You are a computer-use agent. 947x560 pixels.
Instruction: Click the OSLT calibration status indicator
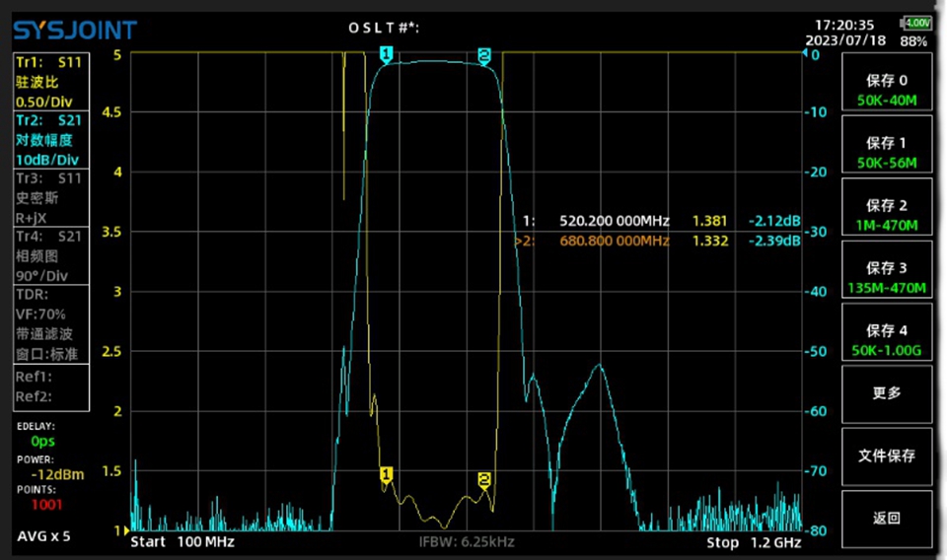384,27
